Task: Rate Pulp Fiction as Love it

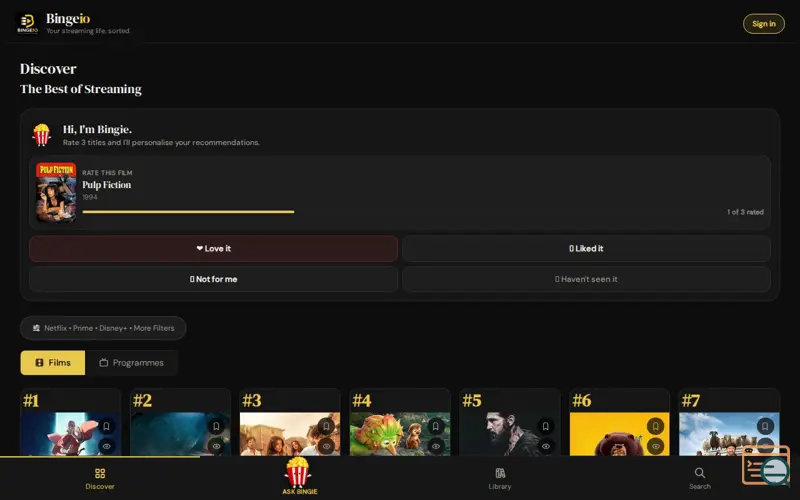Action: click(x=213, y=248)
